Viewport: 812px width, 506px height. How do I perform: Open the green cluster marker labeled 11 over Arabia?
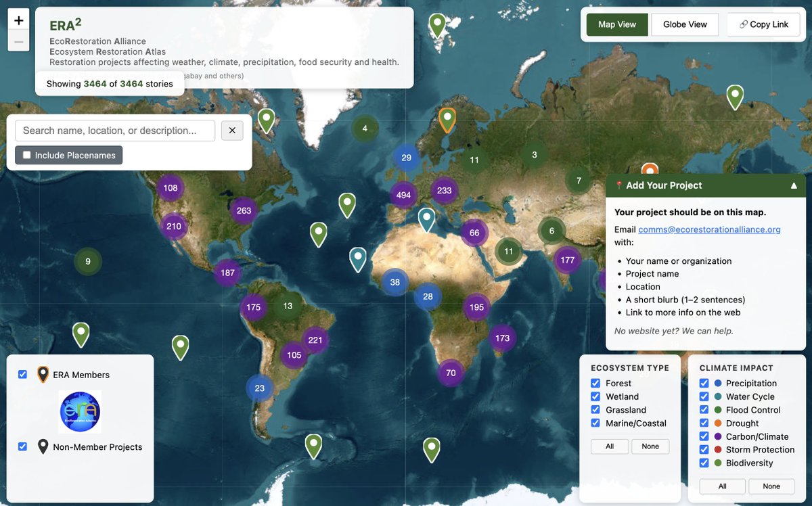(509, 252)
